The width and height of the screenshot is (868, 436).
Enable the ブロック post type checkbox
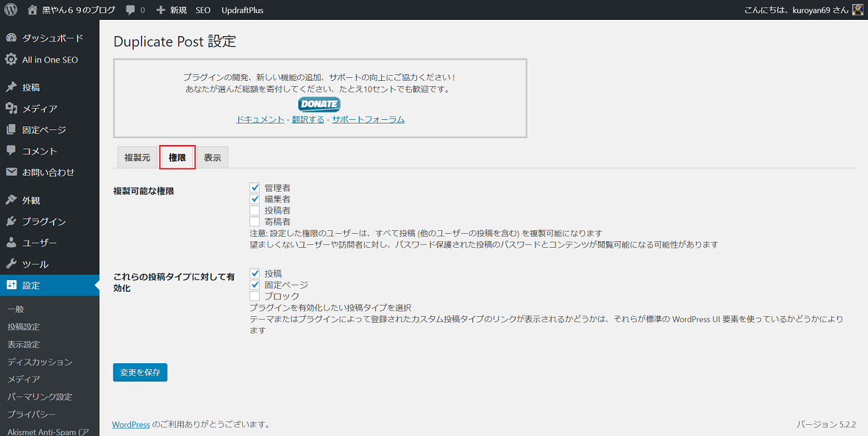click(255, 296)
